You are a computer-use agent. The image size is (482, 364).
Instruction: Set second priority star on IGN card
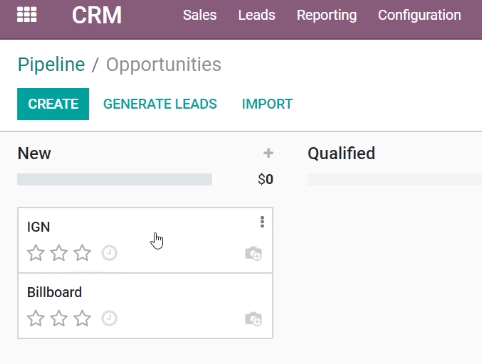[x=59, y=253]
